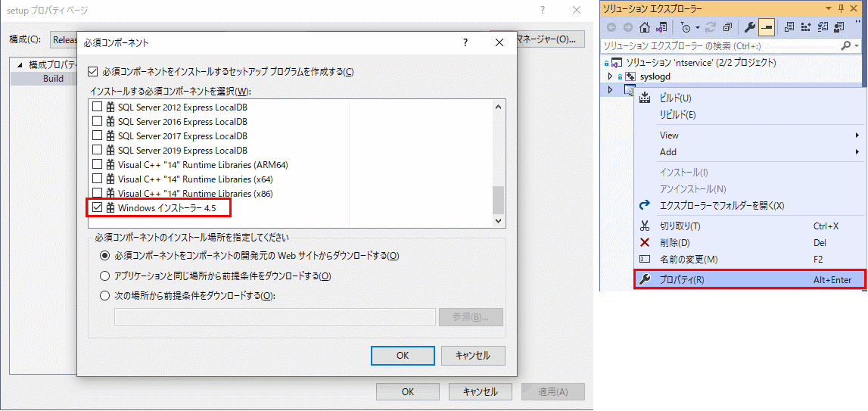Select download from vendor's Web site radio
This screenshot has width=868, height=411.
104,256
